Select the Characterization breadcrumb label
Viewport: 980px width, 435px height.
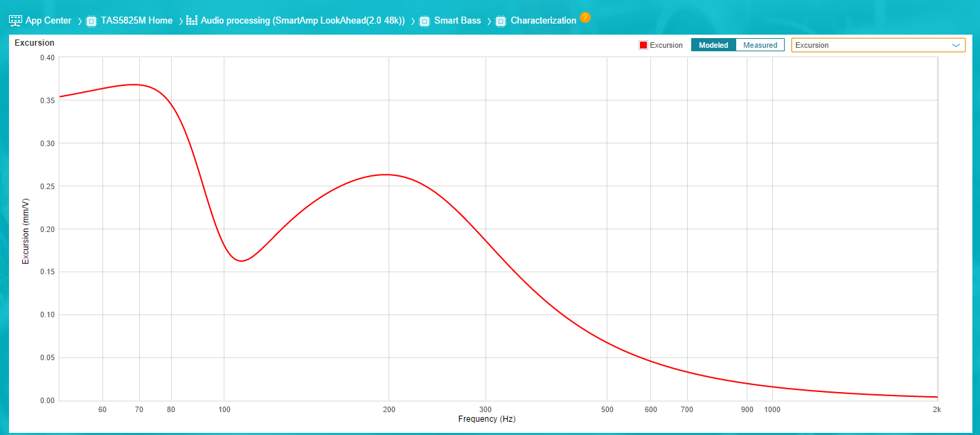coord(543,21)
